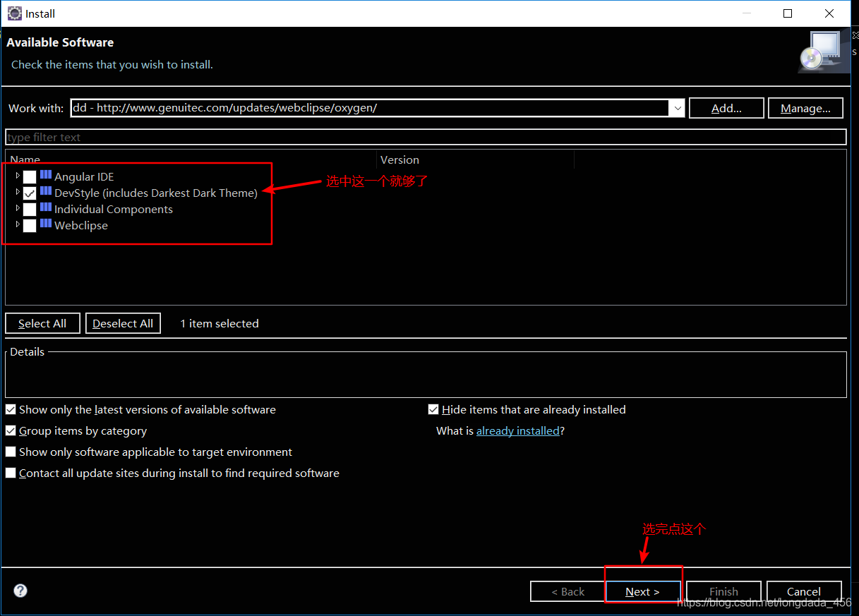The height and width of the screenshot is (616, 859).
Task: Click the Next > button
Action: point(642,591)
